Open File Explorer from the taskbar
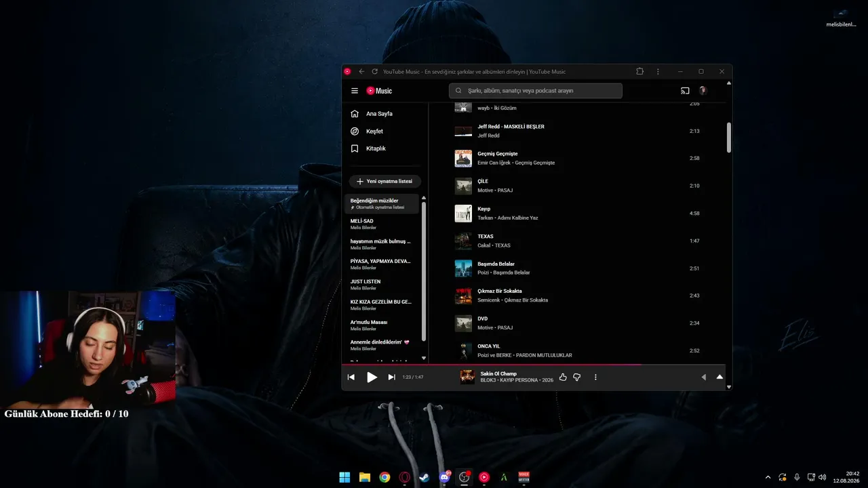Image resolution: width=868 pixels, height=488 pixels. [365, 477]
